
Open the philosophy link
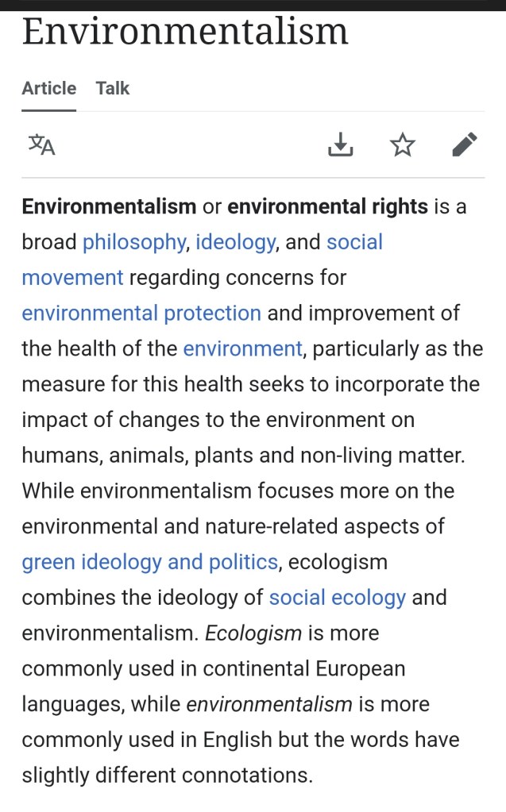(x=133, y=242)
